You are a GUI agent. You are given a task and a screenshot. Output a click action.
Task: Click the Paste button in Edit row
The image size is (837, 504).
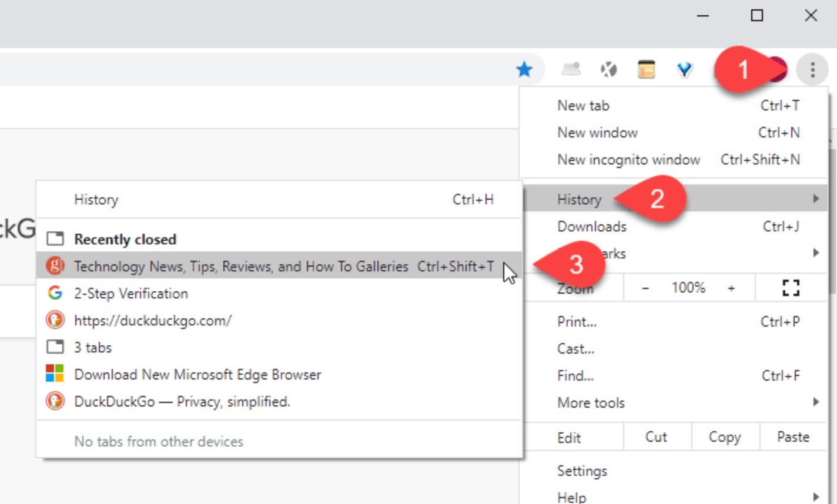coord(793,437)
